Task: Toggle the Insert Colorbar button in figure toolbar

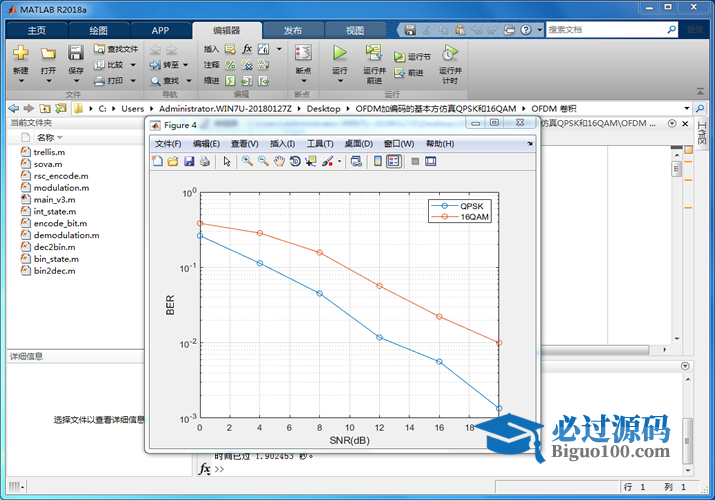Action: [377, 161]
